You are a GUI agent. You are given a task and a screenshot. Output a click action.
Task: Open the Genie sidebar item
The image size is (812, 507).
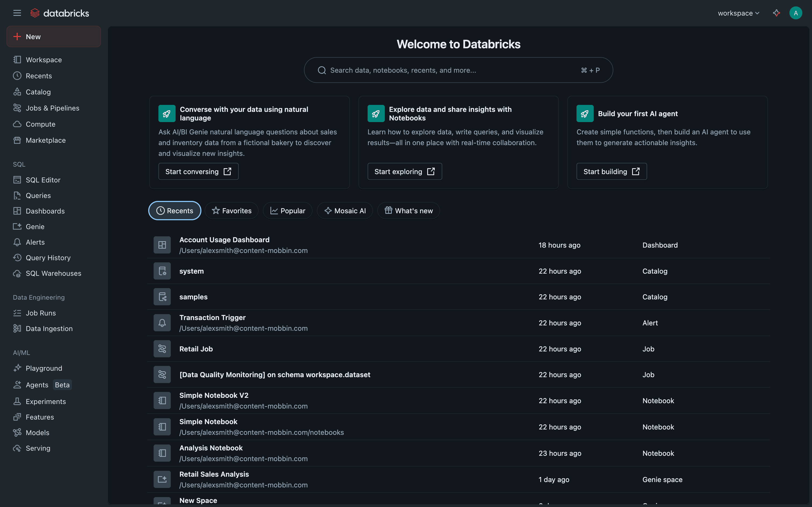click(35, 227)
